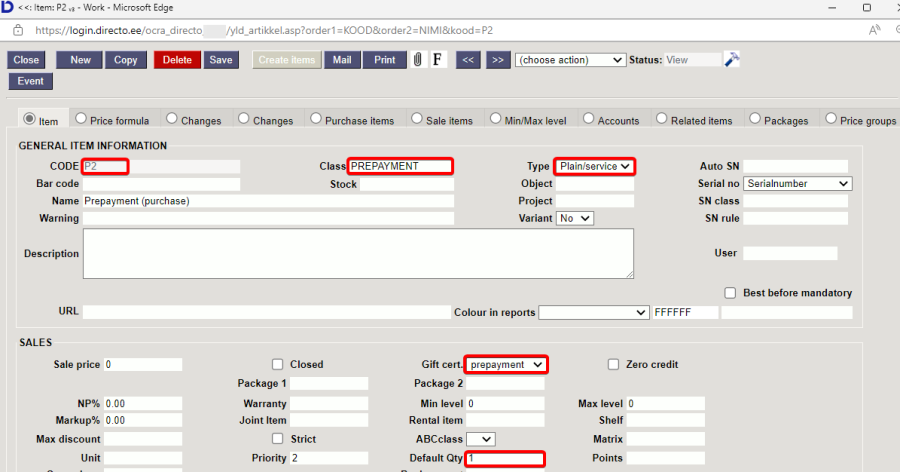
Task: Click the Warranty input field
Action: 329,404
